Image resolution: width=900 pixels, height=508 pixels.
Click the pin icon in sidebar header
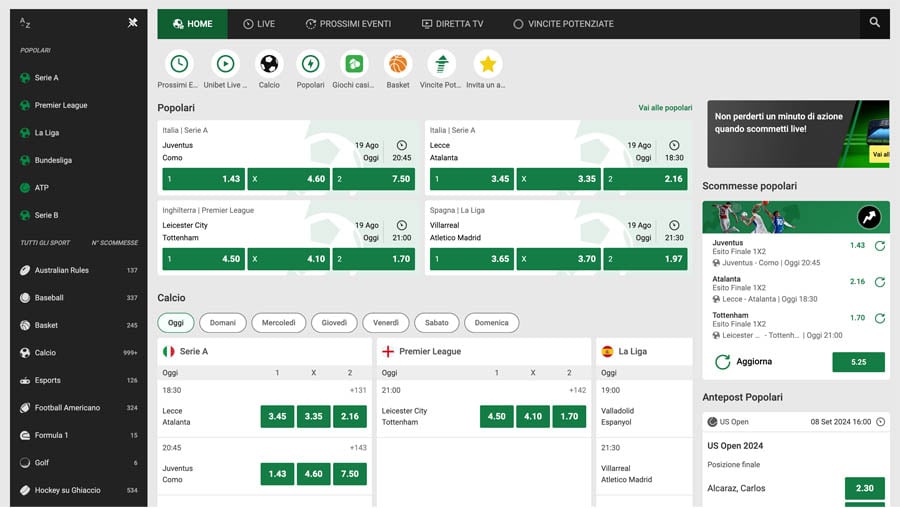[x=133, y=22]
